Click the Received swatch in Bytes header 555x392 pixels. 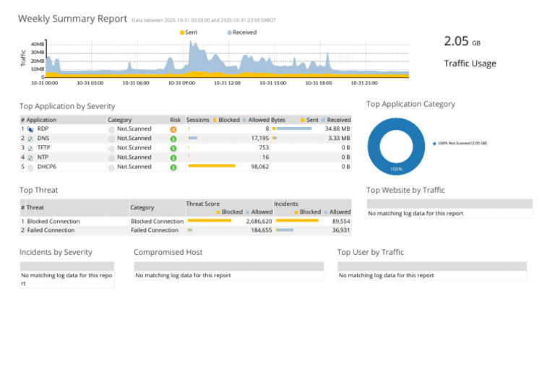click(x=323, y=120)
